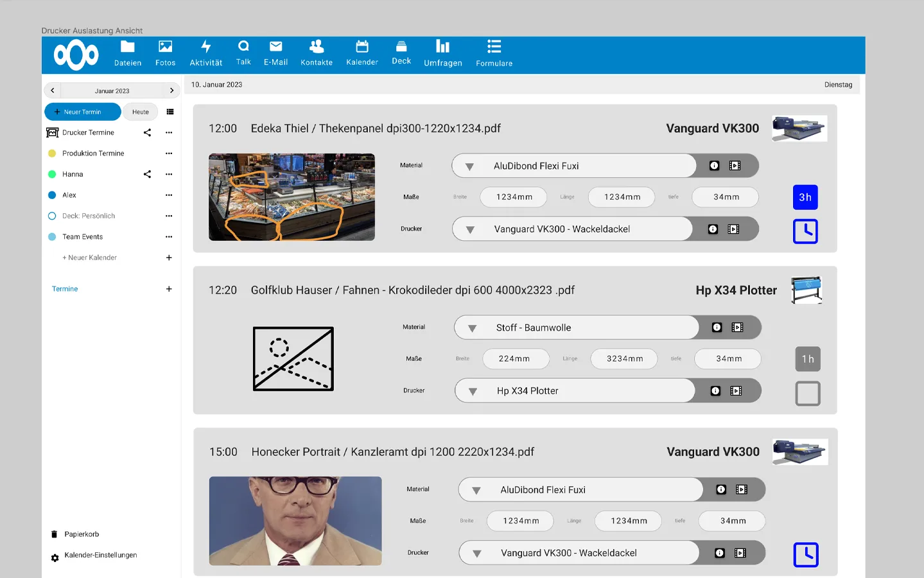Image resolution: width=924 pixels, height=578 pixels.
Task: Click "+ Neuer Kalender" text
Action: click(89, 258)
